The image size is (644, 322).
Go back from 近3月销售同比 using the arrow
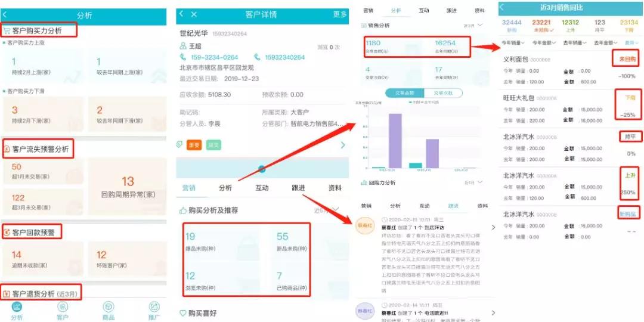click(x=502, y=8)
